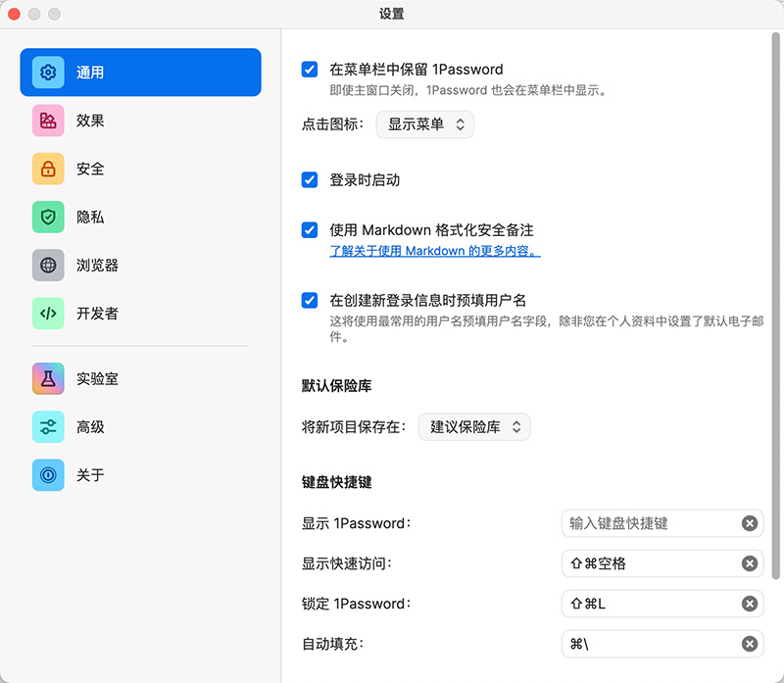Switch to the 效果 settings tab
The image size is (784, 683).
(140, 121)
